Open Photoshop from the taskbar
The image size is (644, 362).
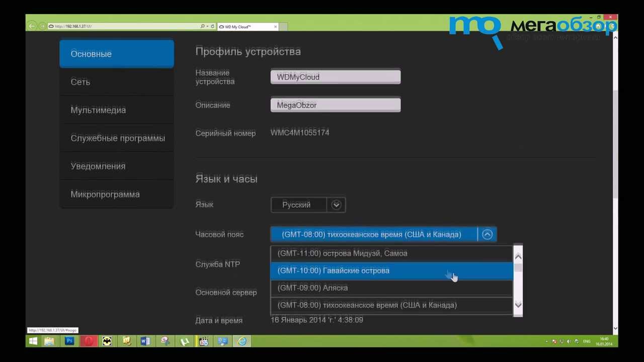click(x=69, y=341)
